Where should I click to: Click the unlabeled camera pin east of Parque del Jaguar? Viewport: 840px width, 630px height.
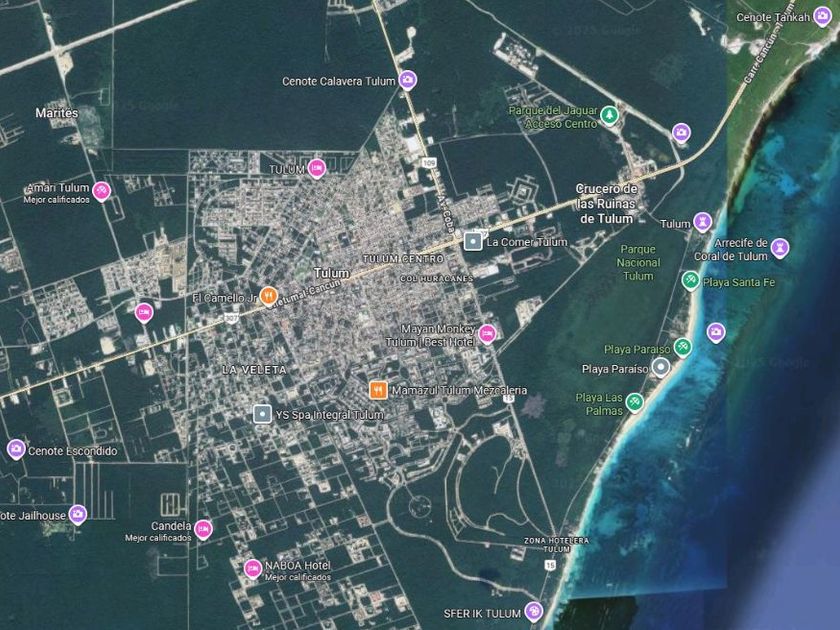tap(681, 132)
